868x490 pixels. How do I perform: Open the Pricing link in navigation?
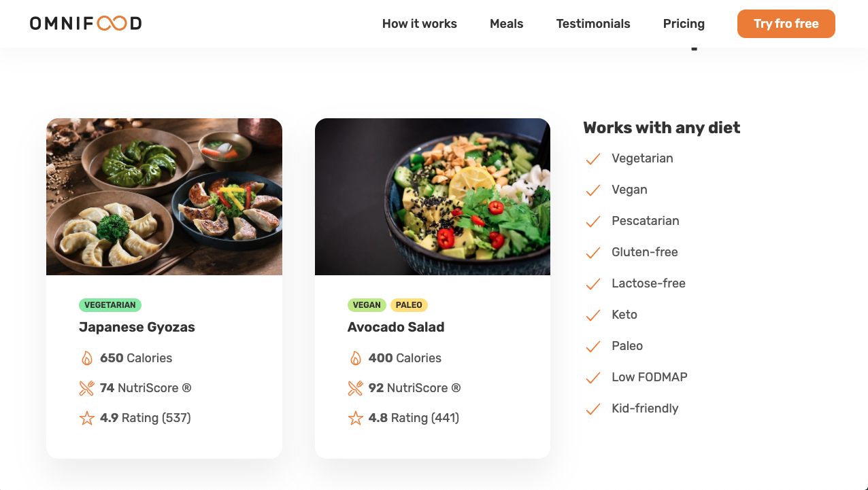(x=683, y=23)
